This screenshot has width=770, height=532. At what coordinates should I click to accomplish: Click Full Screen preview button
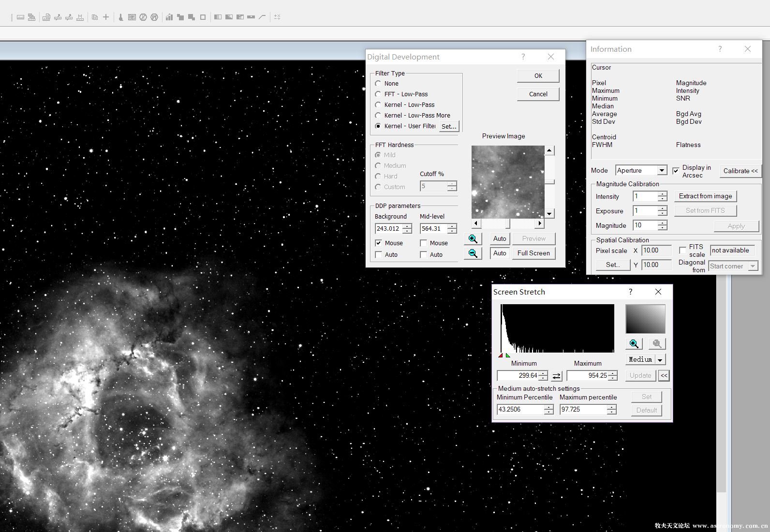point(533,253)
